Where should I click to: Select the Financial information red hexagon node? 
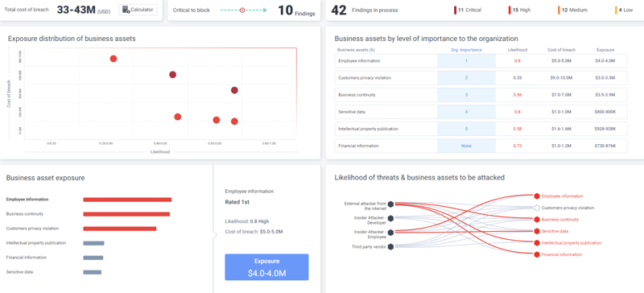tap(537, 254)
